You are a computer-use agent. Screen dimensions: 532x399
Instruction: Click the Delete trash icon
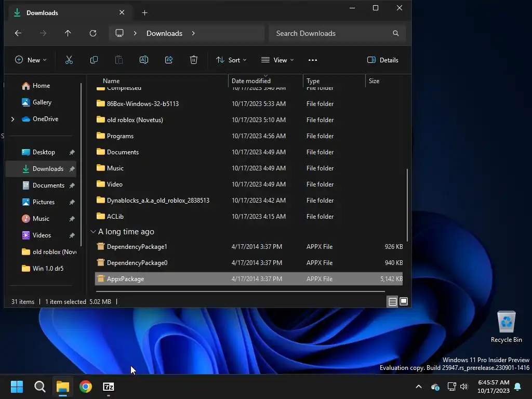tap(193, 60)
